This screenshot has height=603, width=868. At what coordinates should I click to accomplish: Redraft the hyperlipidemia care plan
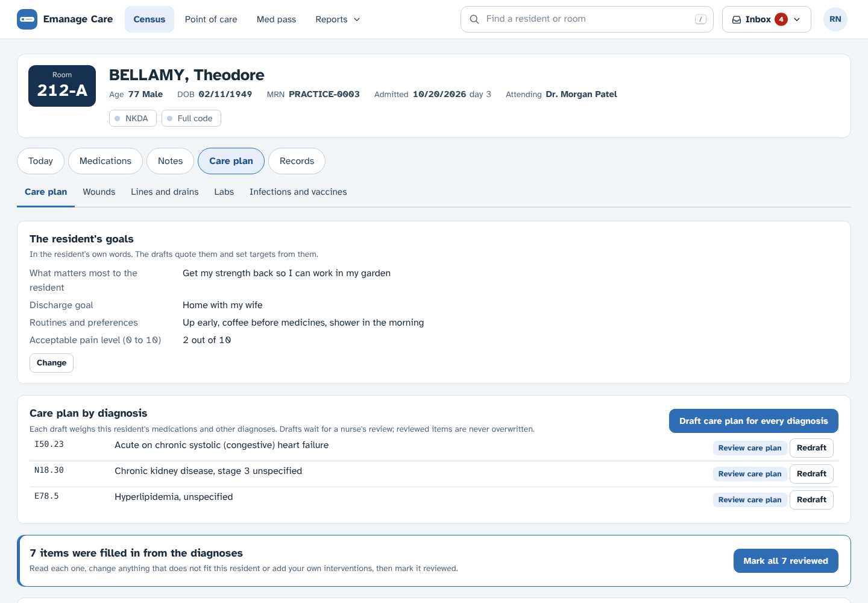click(811, 500)
